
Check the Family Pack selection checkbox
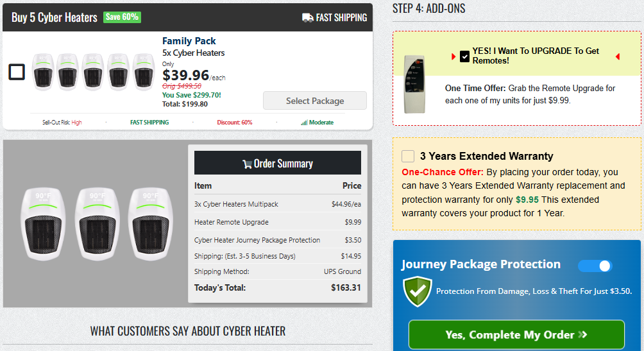[17, 72]
